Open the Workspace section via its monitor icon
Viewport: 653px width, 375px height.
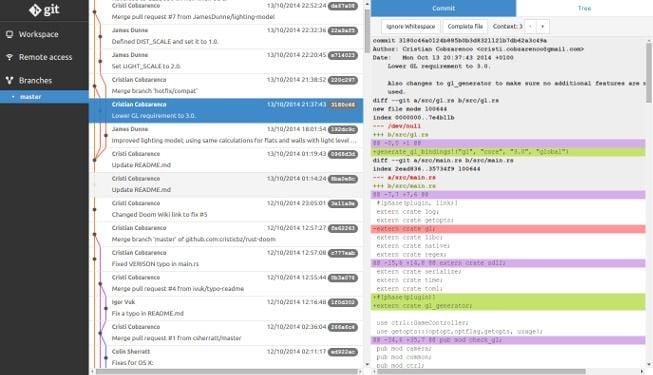9,34
